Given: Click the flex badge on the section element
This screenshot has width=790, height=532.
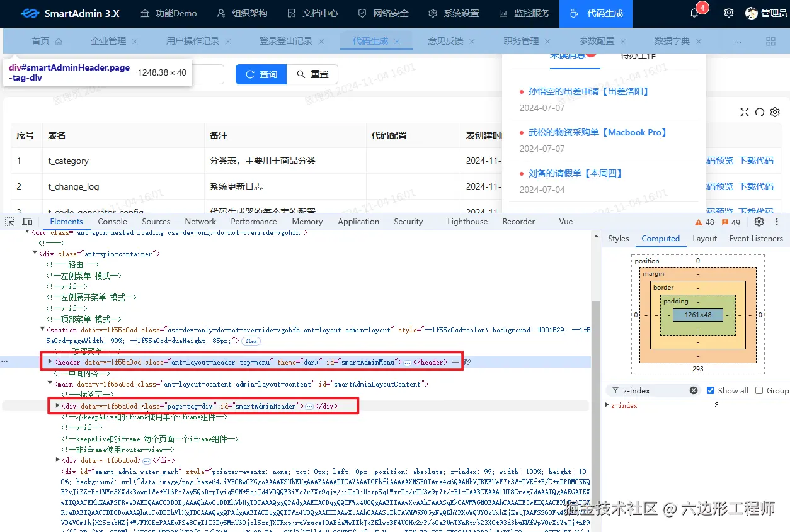Looking at the screenshot, I should click(x=251, y=341).
